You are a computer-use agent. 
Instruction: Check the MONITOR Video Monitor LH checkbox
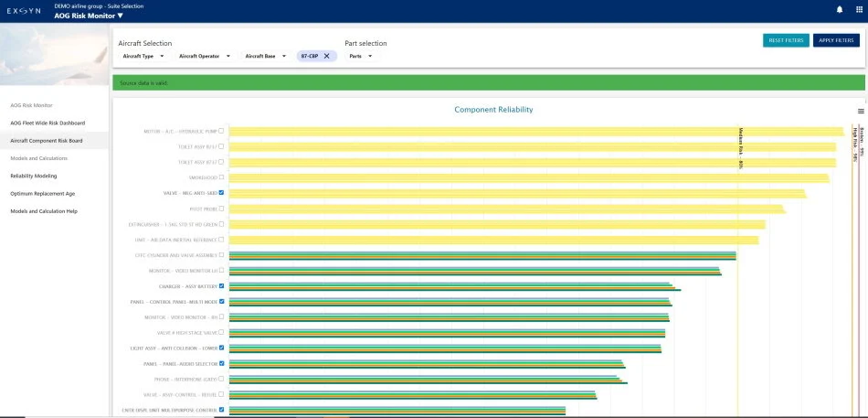221,270
